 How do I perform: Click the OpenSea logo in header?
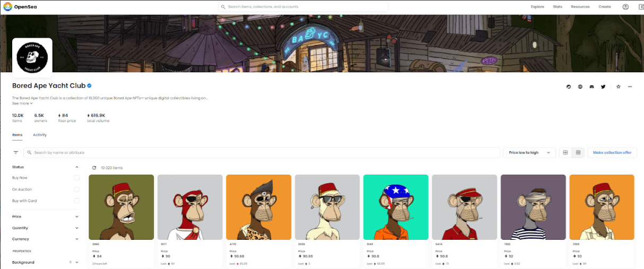20,7
